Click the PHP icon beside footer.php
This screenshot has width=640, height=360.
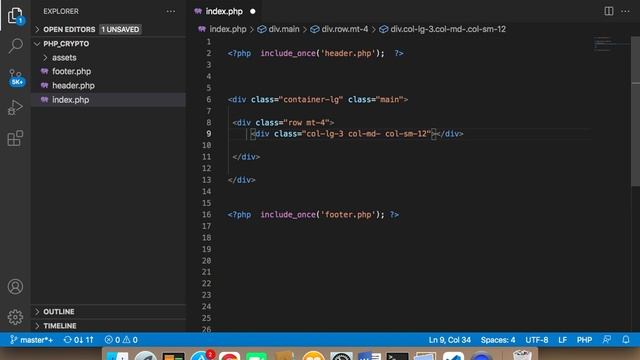coord(44,71)
